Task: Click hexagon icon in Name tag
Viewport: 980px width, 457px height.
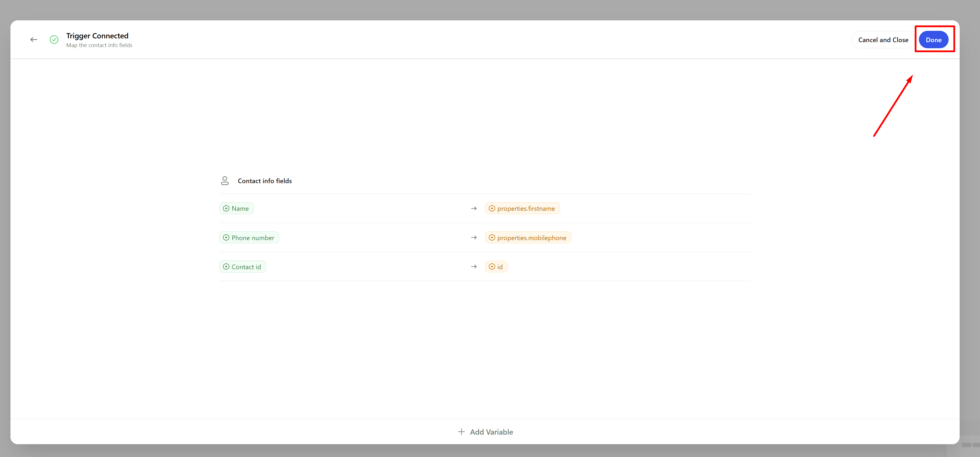Action: [x=226, y=208]
